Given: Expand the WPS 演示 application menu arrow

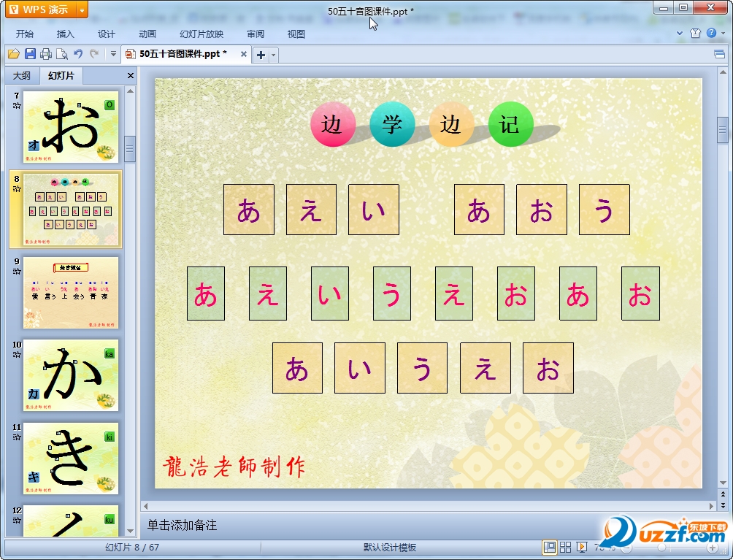Looking at the screenshot, I should 82,9.
